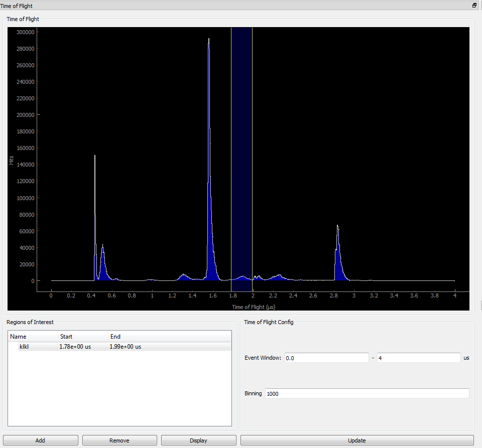Select the right yellow region boundary line
This screenshot has height=448, width=482.
[x=252, y=151]
